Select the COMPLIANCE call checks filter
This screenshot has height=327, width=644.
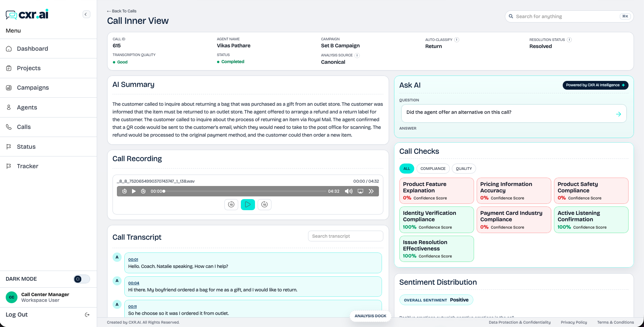point(433,169)
